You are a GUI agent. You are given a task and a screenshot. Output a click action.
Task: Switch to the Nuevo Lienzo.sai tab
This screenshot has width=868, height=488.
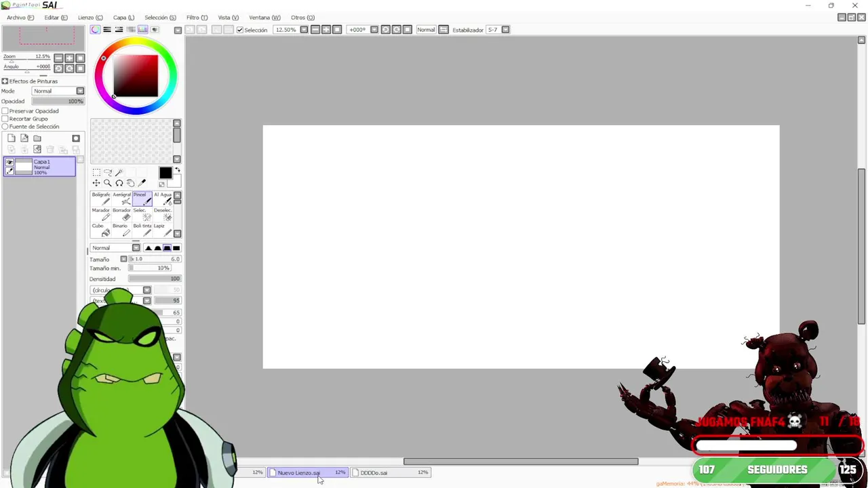tap(308, 472)
